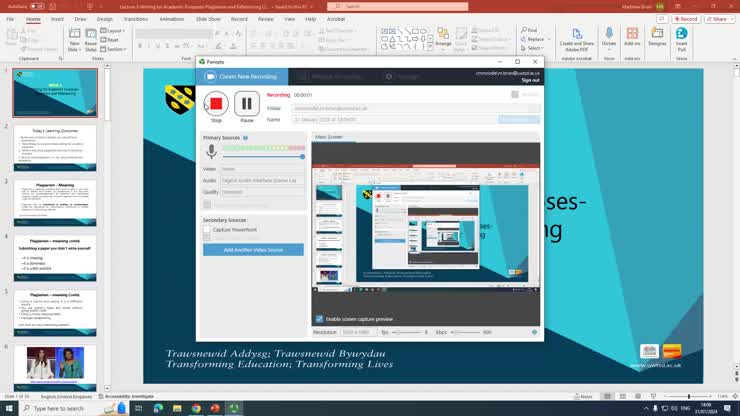Viewport: 740px width, 416px height.
Task: Toggle Enable screen capture preview checkbox
Action: [319, 319]
